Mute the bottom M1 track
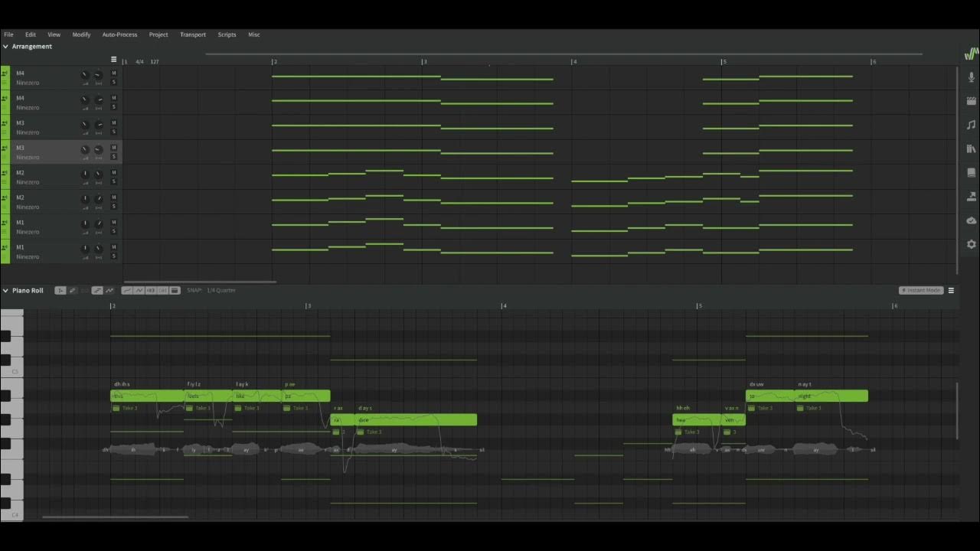980x551 pixels. pos(114,247)
